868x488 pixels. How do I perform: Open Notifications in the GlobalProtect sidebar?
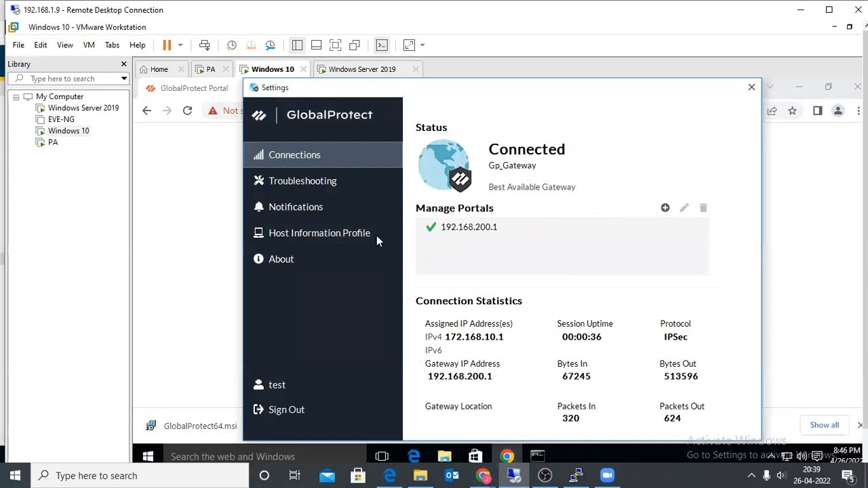tap(323, 207)
